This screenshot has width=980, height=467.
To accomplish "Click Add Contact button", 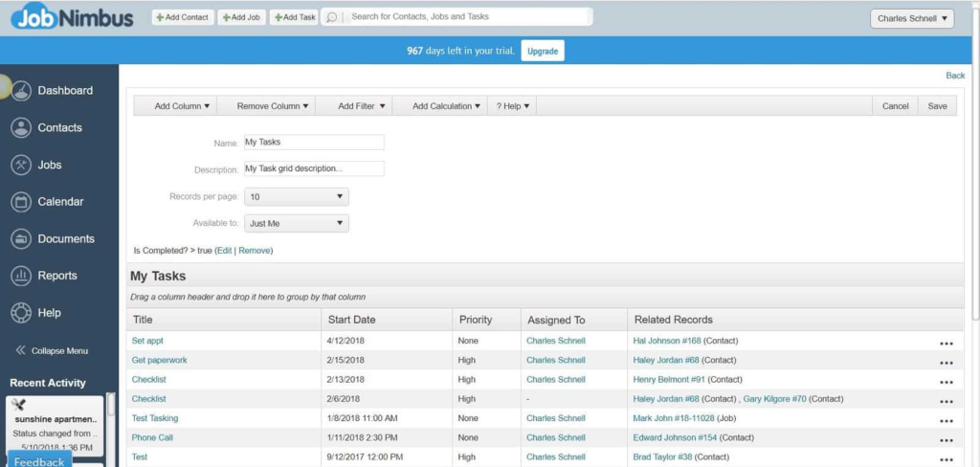I will pyautogui.click(x=183, y=17).
